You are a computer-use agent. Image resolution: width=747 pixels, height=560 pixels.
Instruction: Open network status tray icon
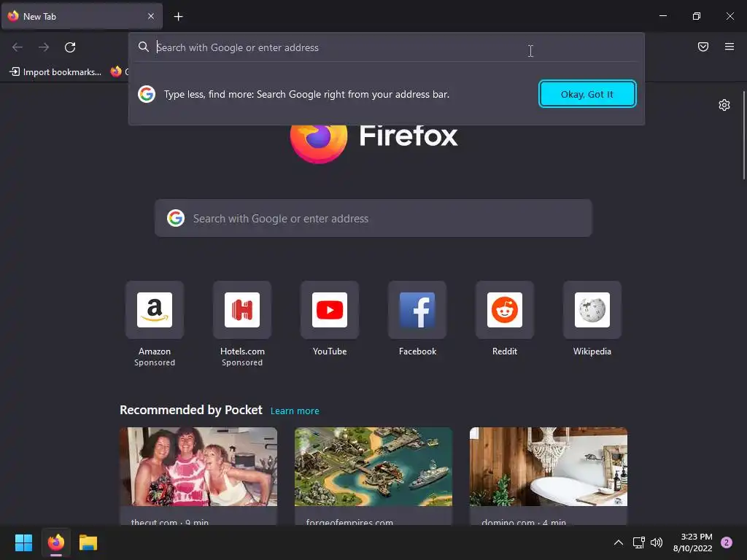(638, 542)
